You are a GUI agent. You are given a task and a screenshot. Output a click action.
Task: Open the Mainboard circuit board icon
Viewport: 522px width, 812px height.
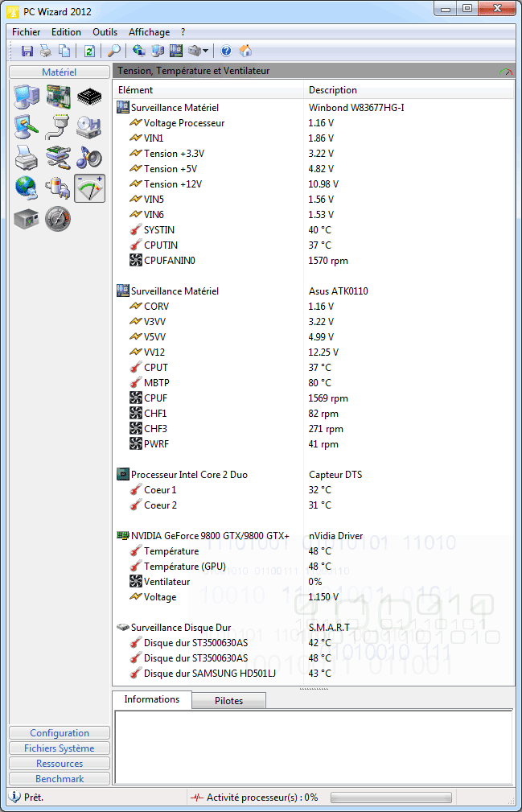pos(59,97)
